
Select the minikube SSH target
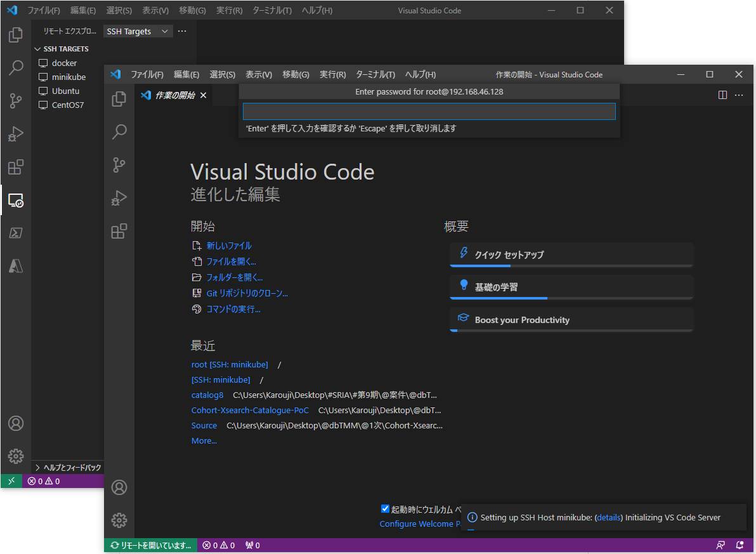pyautogui.click(x=68, y=77)
